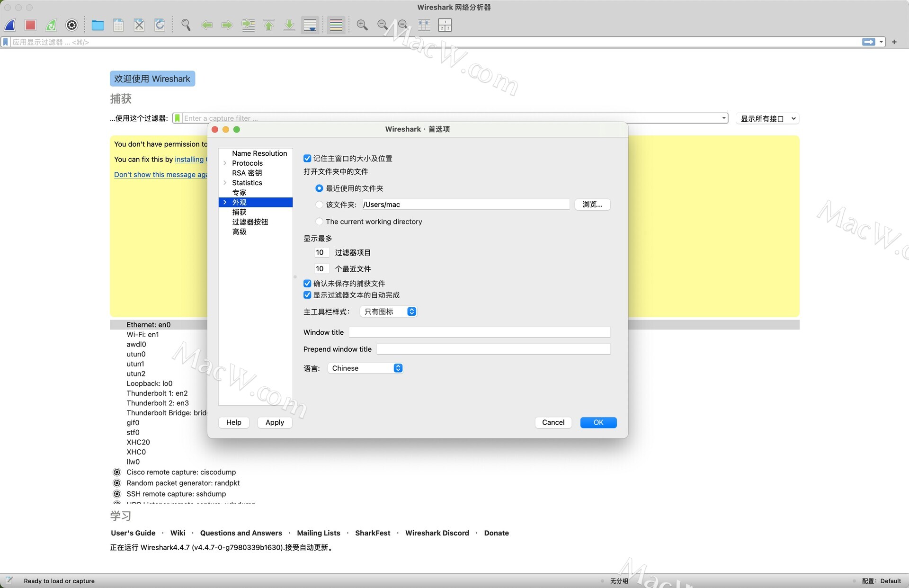Select the specific folder radio option
This screenshot has height=588, width=909.
click(319, 205)
